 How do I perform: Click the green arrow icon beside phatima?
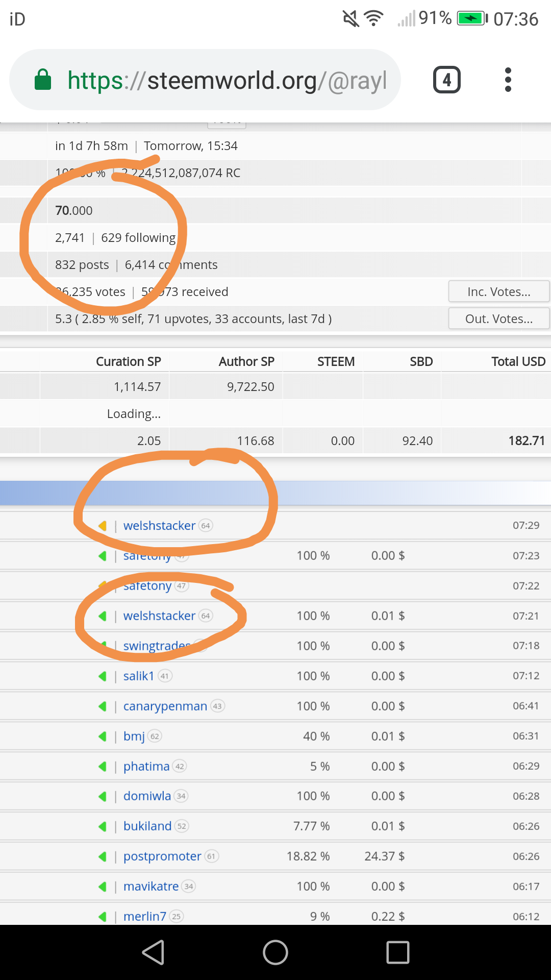tap(103, 766)
